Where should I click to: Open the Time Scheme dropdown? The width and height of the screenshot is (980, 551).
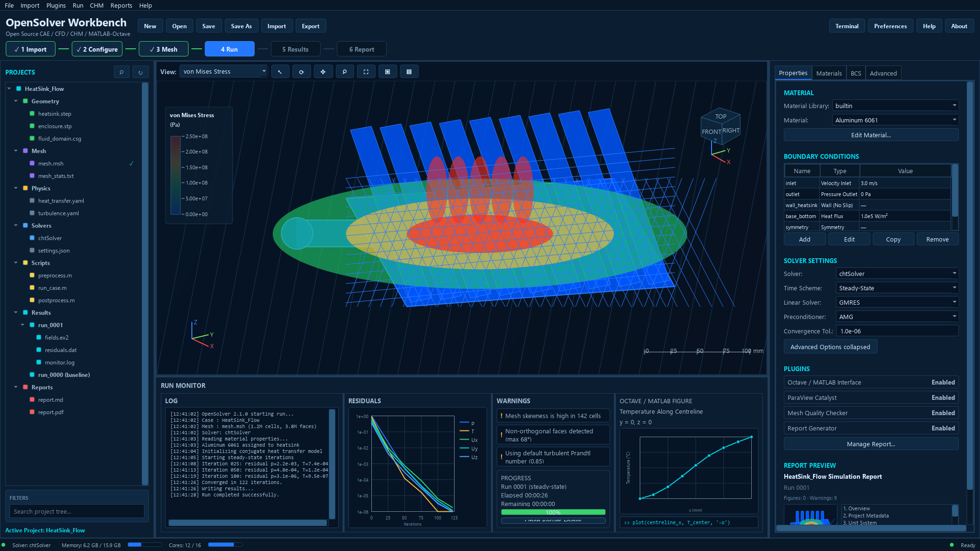[897, 288]
